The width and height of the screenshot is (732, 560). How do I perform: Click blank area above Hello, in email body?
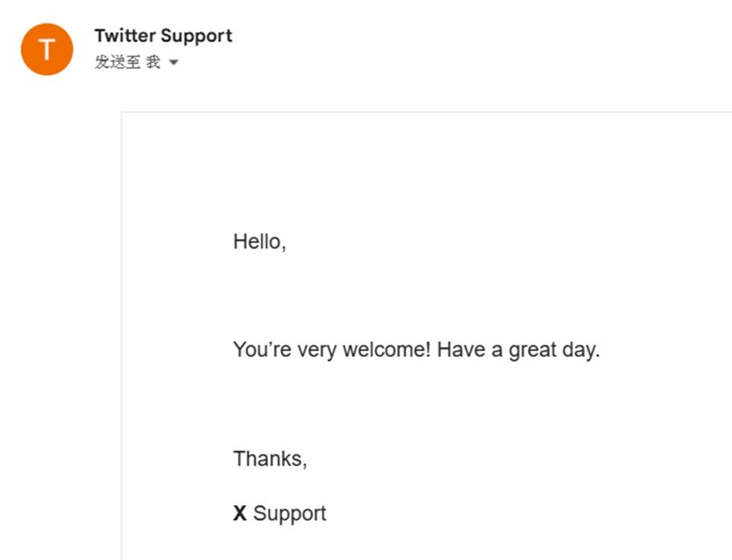(420, 173)
